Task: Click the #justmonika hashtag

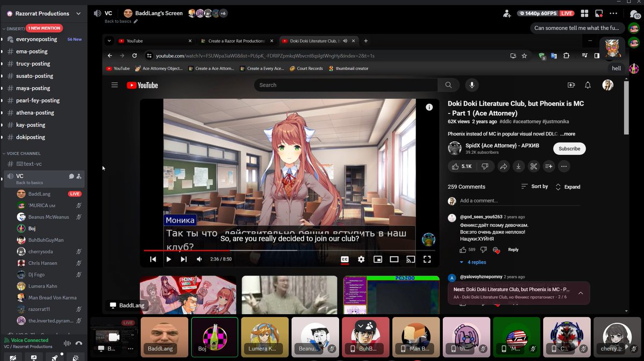Action: click(555, 122)
